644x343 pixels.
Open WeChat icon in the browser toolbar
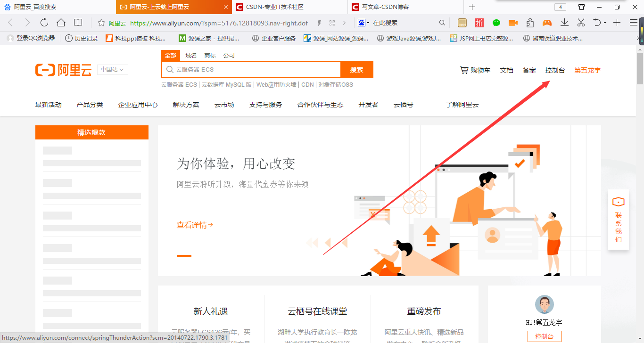coord(496,23)
